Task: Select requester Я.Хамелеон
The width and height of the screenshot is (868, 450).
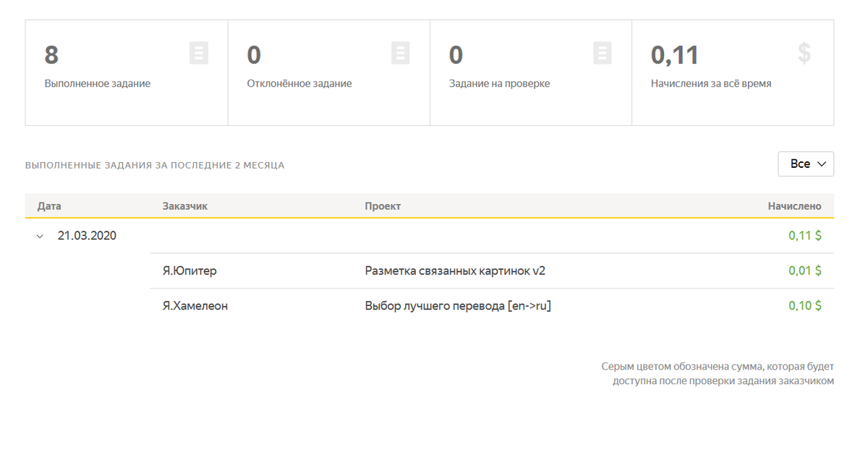Action: pyautogui.click(x=194, y=305)
